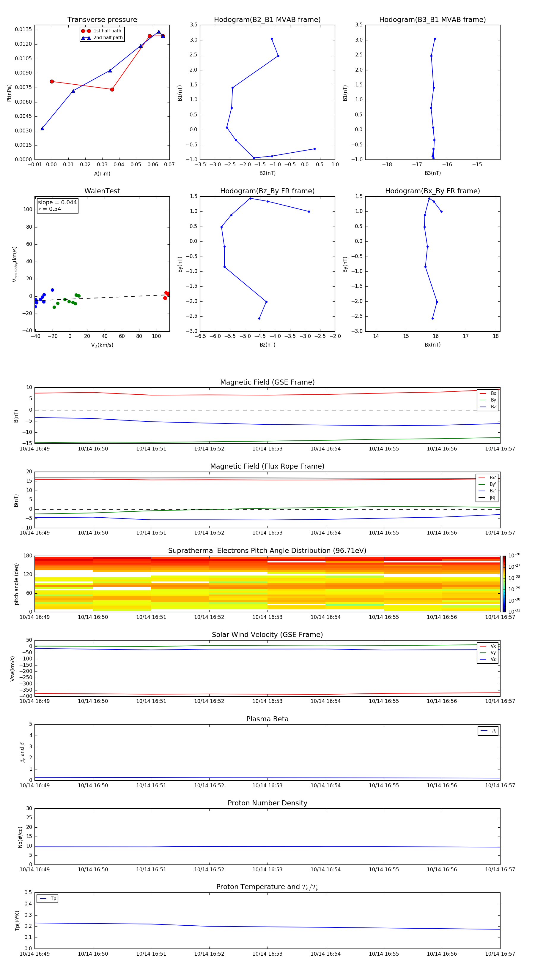Click the 'Bx(nT)' x-axis label
Screen dimensions: 535x980
[432, 345]
